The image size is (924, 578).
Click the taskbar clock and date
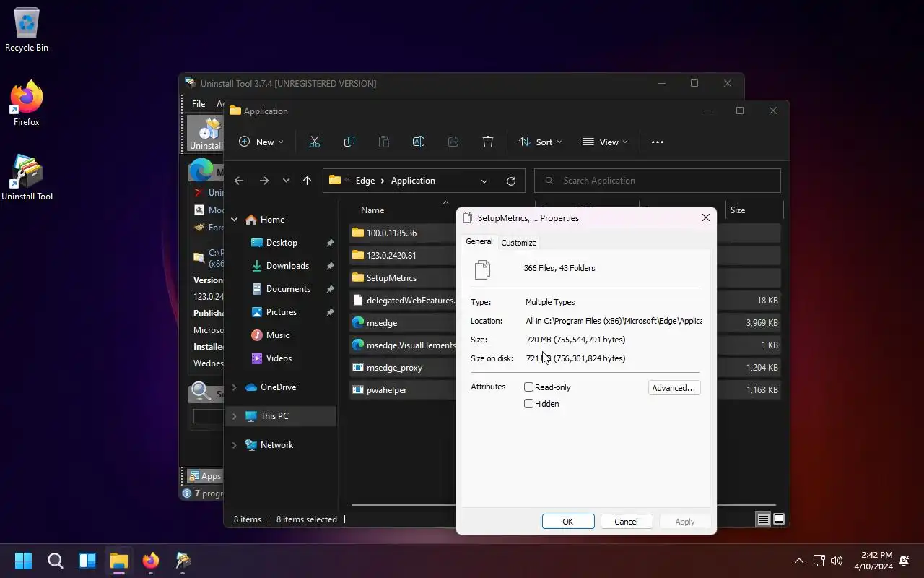click(x=873, y=561)
